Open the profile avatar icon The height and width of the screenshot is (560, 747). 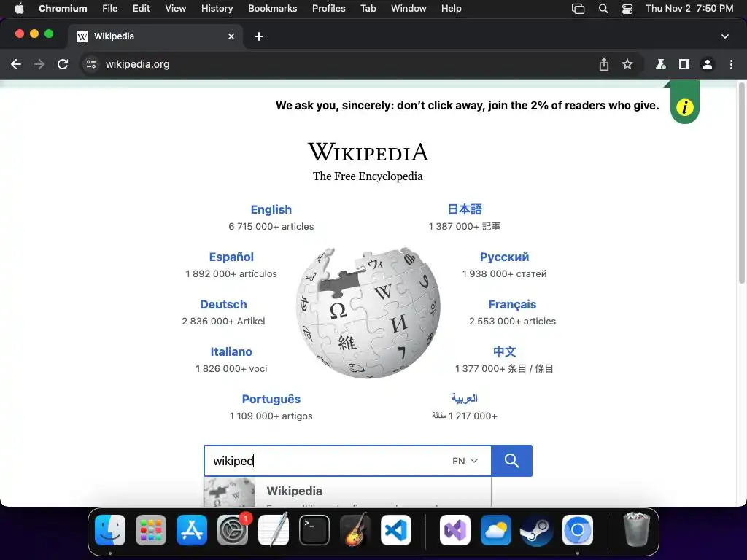tap(708, 64)
